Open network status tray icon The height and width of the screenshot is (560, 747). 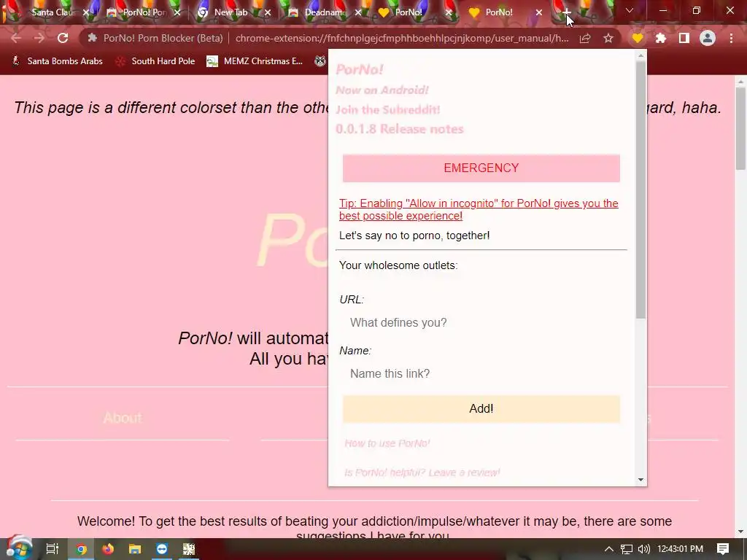tap(627, 549)
